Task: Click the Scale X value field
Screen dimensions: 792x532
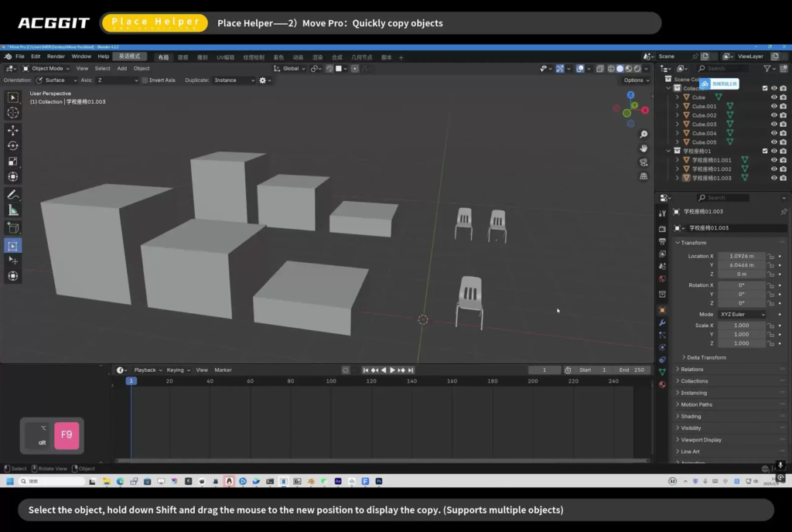Action: point(742,326)
